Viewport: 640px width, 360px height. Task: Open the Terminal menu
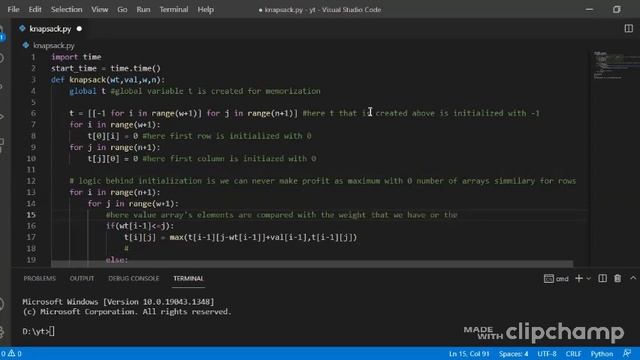pos(174,9)
